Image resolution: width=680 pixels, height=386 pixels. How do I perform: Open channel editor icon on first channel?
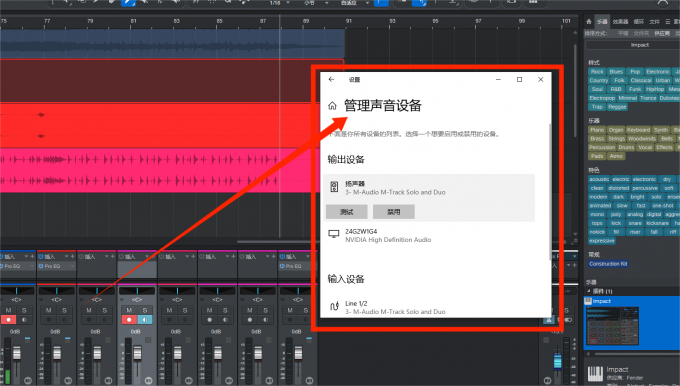click(x=28, y=380)
